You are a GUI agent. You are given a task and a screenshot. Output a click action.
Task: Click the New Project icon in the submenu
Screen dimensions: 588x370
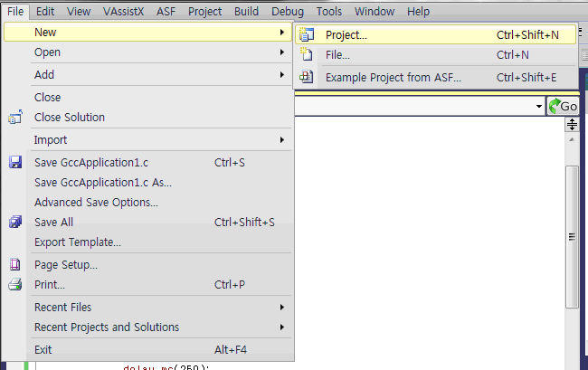[306, 35]
